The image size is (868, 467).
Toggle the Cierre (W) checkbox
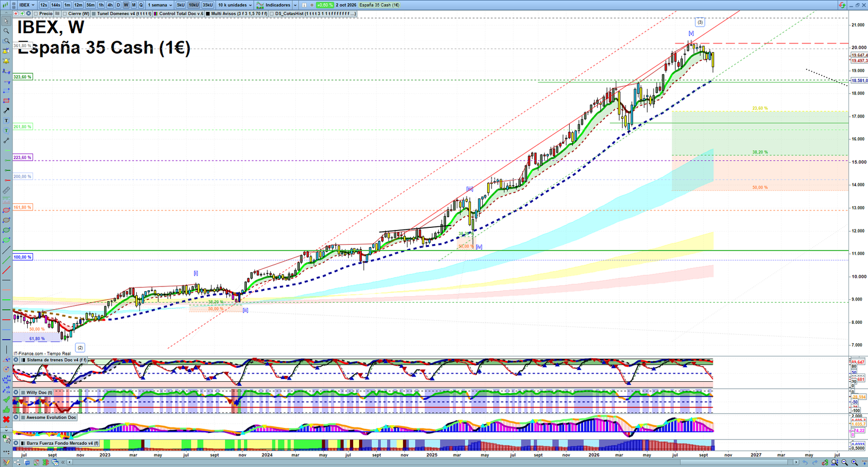[65, 14]
